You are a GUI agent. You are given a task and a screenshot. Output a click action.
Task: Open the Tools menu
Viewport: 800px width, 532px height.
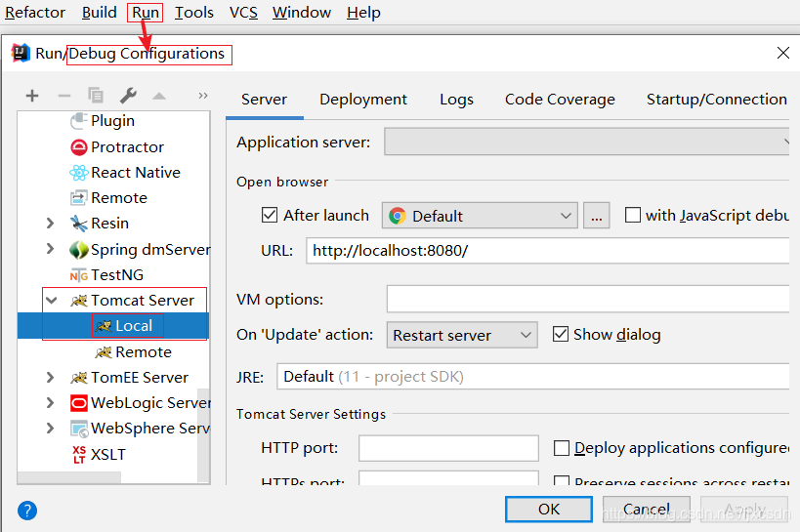(x=193, y=13)
